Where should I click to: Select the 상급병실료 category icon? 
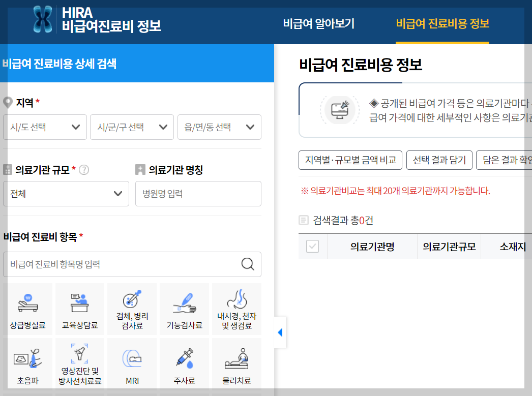pos(28,309)
